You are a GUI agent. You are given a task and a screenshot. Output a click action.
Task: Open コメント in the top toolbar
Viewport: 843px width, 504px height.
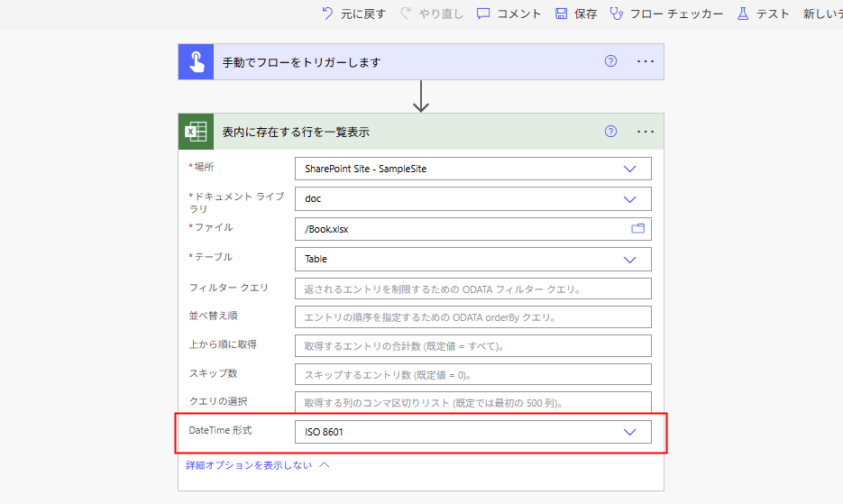point(509,14)
